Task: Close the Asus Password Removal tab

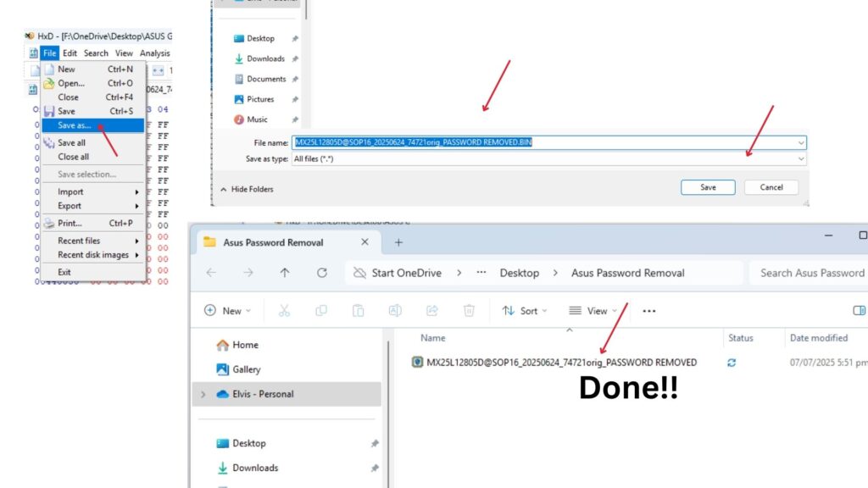Action: [x=364, y=241]
